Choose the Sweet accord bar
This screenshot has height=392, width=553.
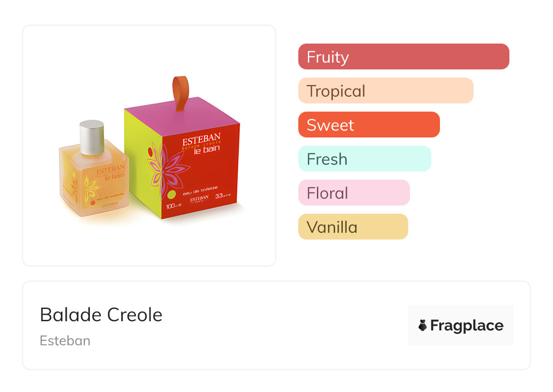point(369,125)
